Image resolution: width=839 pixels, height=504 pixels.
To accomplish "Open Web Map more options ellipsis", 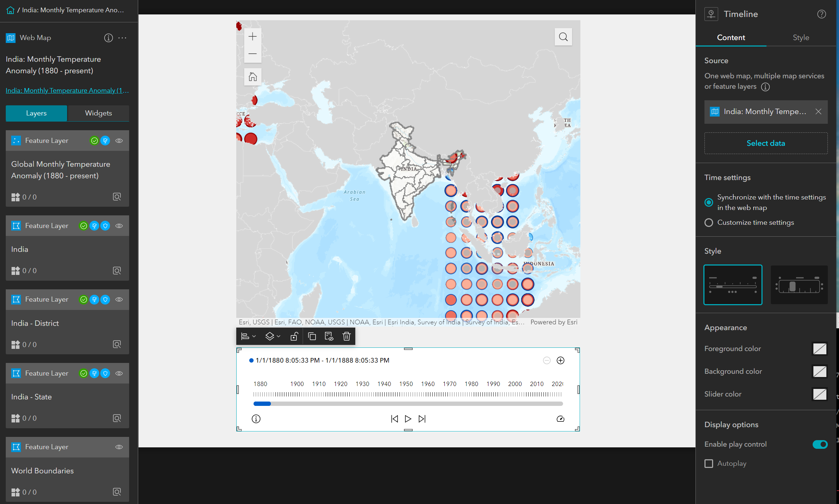I will pos(122,38).
